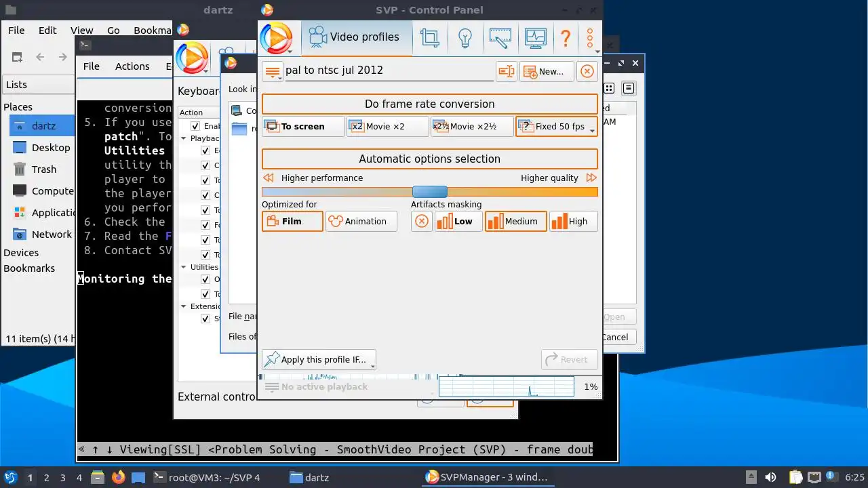Open View menu in dartz file manager
This screenshot has width=868, height=488.
[x=82, y=30]
